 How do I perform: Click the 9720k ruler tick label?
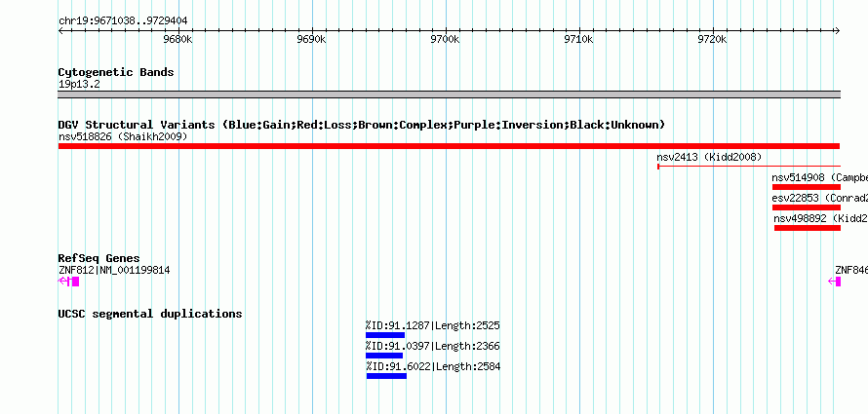click(712, 40)
